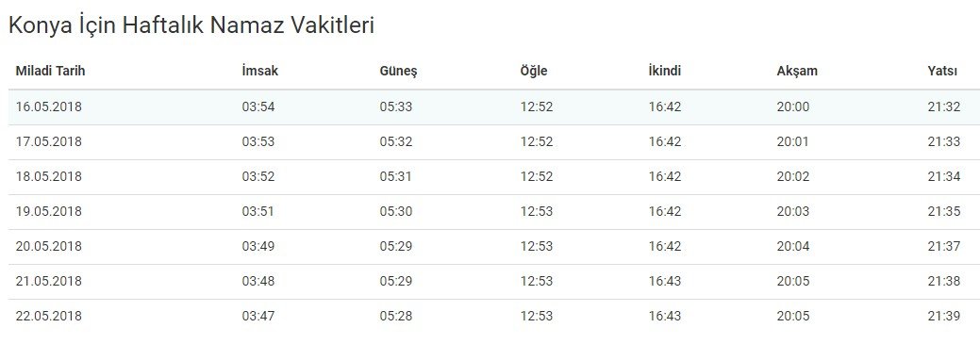
Task: Select the 20.05.2018 date cell
Action: click(x=49, y=247)
